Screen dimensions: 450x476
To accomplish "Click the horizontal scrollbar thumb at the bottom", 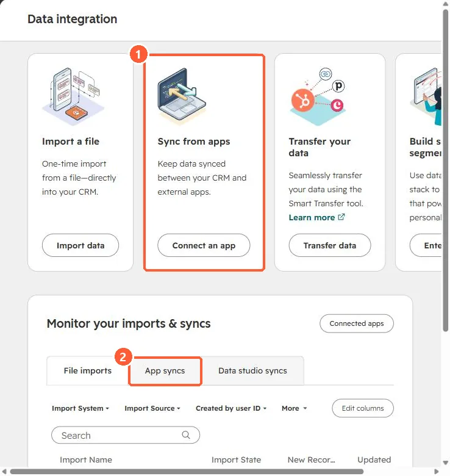I will [187, 472].
